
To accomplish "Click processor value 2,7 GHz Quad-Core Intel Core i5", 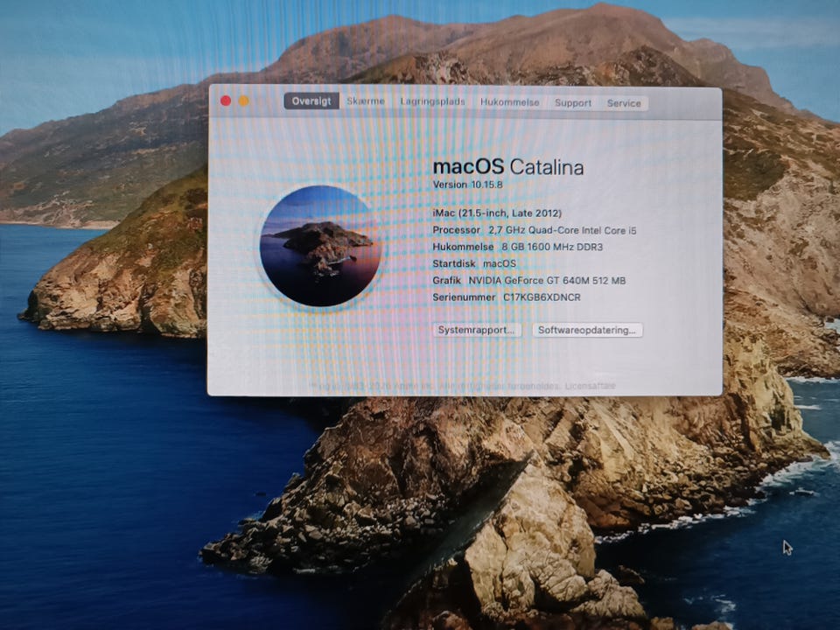I will 563,230.
